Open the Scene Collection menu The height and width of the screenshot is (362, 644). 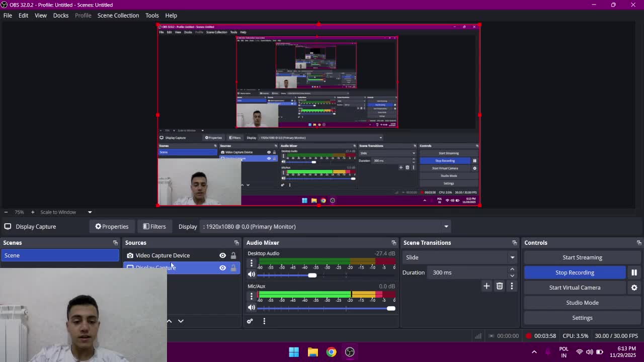coord(118,15)
